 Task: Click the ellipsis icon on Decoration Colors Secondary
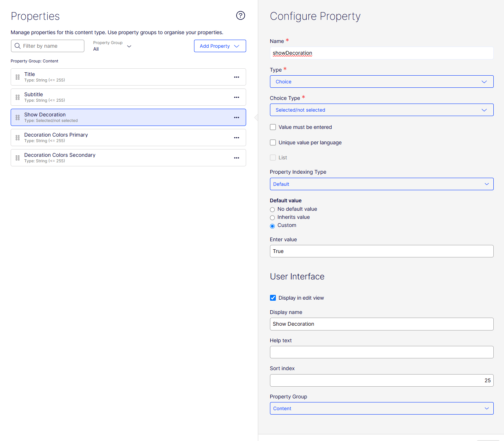coord(237,158)
